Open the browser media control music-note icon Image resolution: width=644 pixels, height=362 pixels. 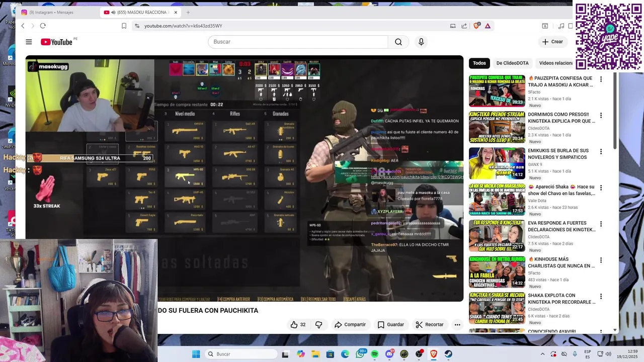561,26
